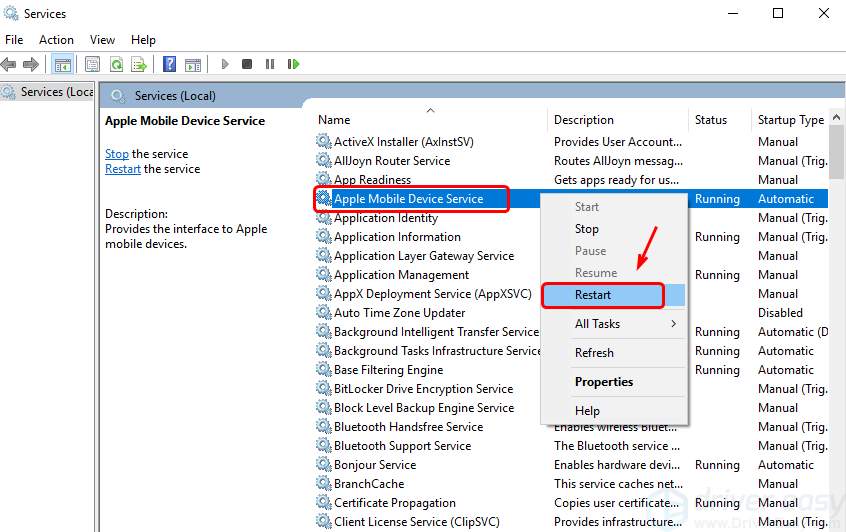Click the Back arrow toolbar icon
This screenshot has width=846, height=532.
click(9, 65)
